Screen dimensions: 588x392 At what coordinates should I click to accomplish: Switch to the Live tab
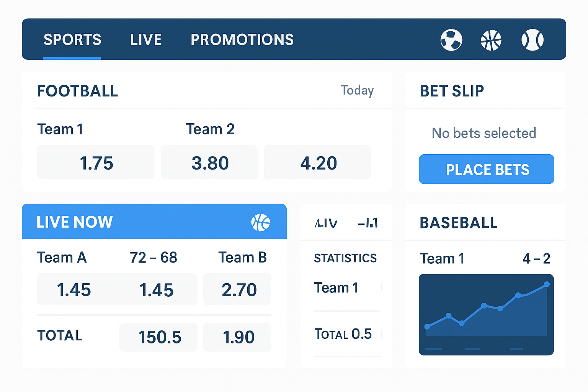point(146,40)
